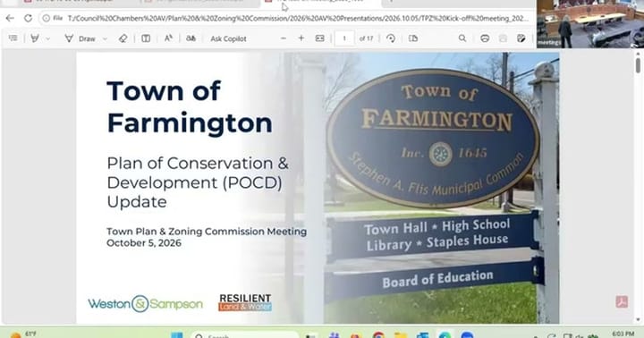This screenshot has height=338, width=644.
Task: Select the Draw tool
Action: (x=80, y=38)
